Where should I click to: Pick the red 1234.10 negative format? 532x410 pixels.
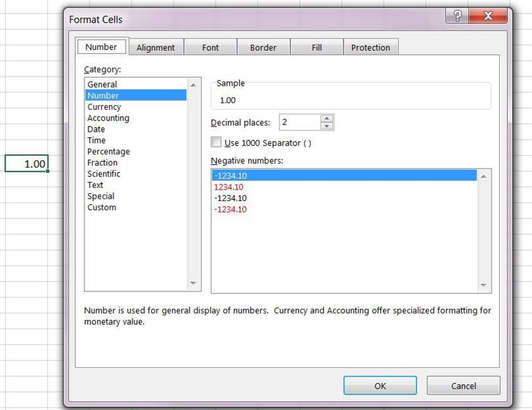pyautogui.click(x=229, y=187)
